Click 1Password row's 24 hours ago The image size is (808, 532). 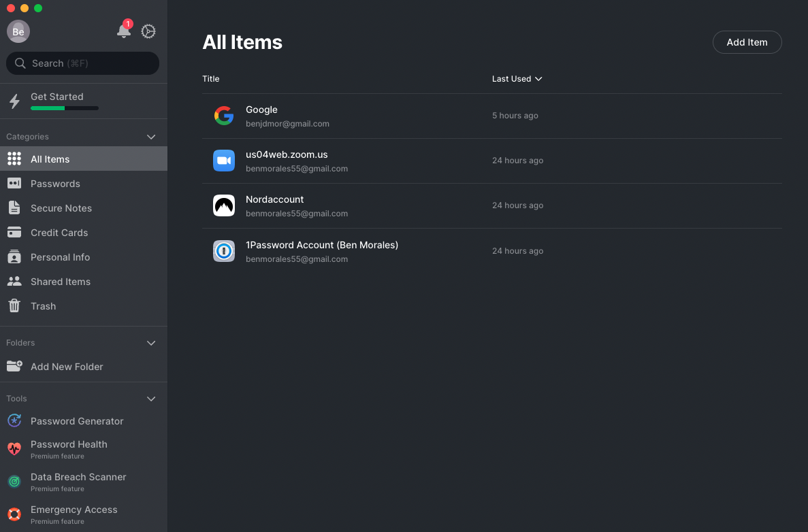coord(517,251)
